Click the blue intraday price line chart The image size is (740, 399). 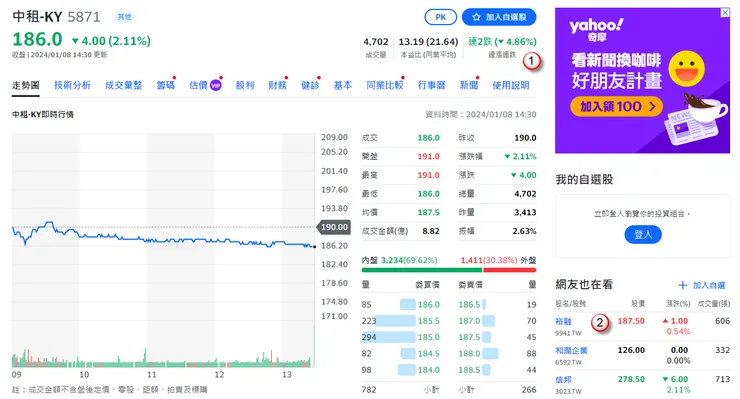point(163,236)
